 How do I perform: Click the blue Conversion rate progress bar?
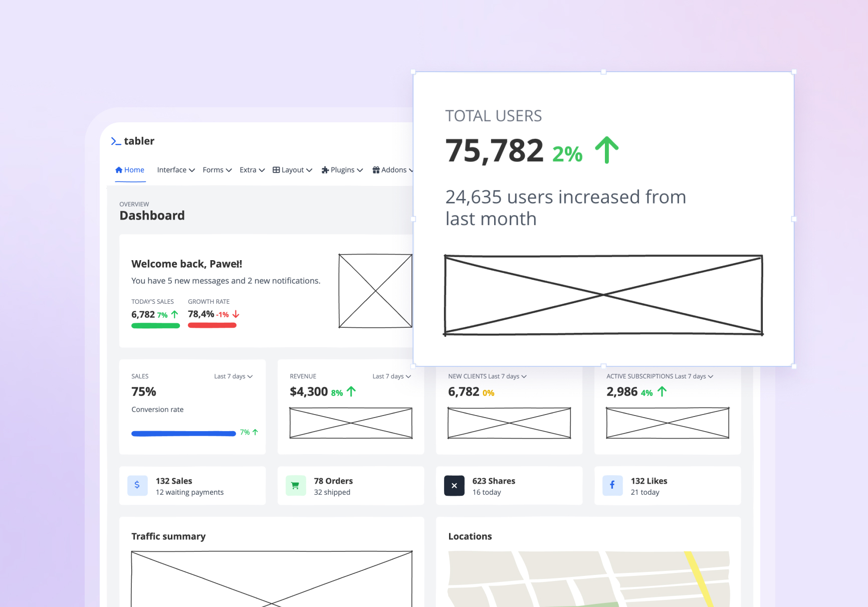(x=183, y=434)
